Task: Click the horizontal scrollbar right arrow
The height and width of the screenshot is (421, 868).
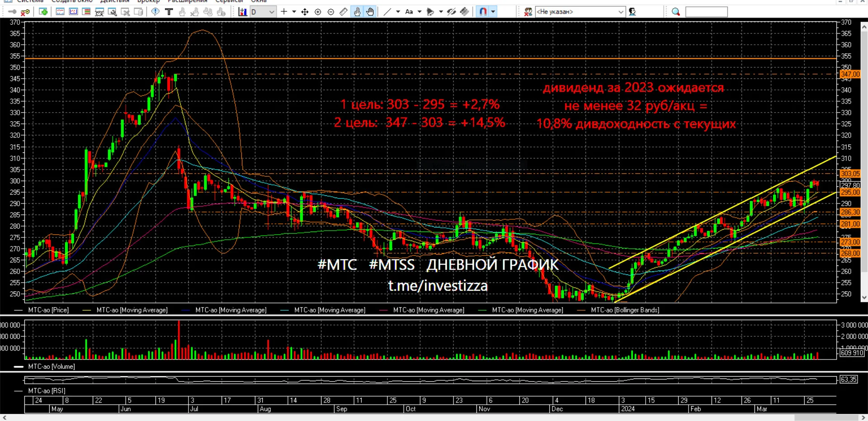Action: (863, 417)
